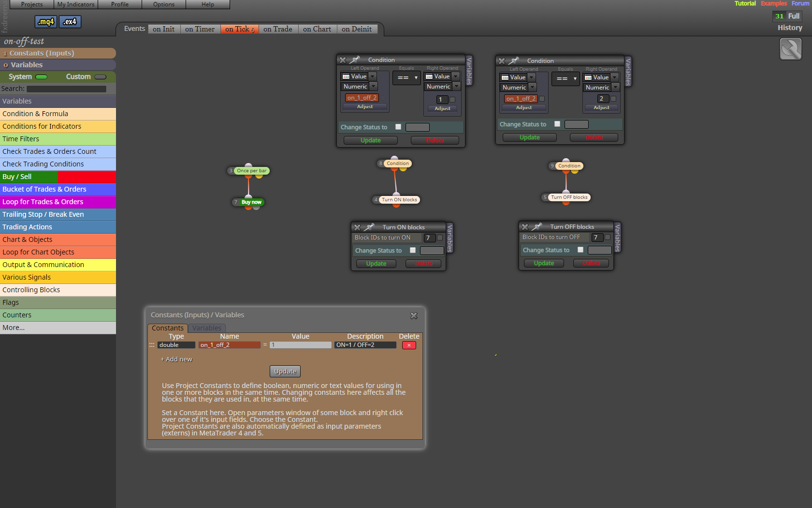This screenshot has width=812, height=508.
Task: Open right operand Numeric dropdown in left Condition
Action: point(442,87)
